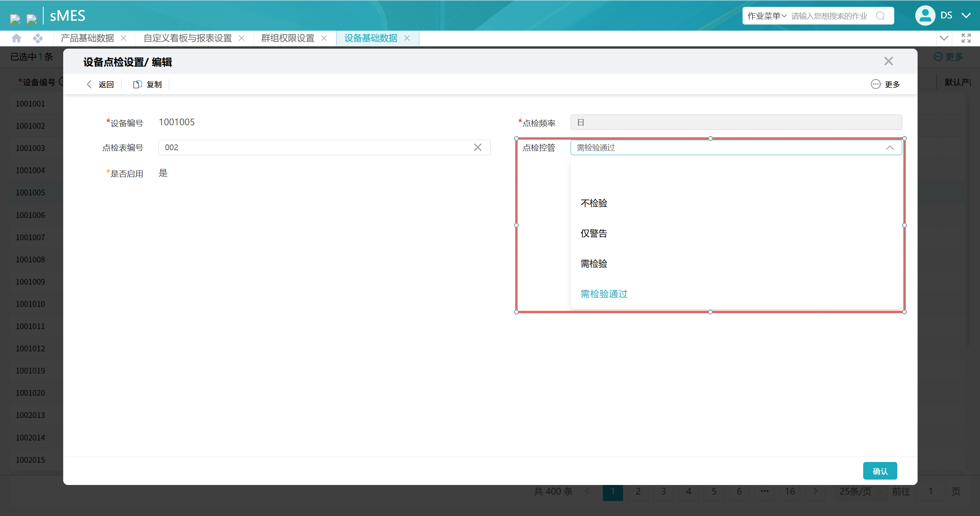Screen dimensions: 980x516
Task: Close the 设备基础数据 tab
Action: [407, 38]
